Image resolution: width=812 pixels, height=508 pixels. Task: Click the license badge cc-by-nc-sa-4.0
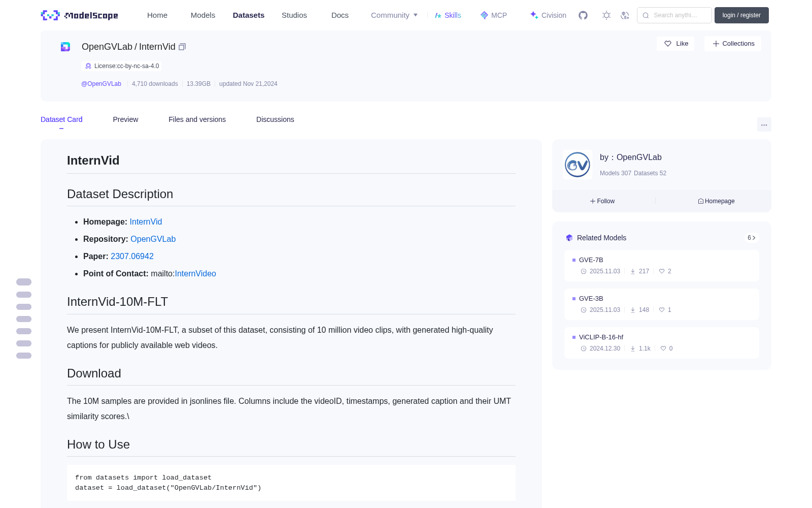point(121,66)
